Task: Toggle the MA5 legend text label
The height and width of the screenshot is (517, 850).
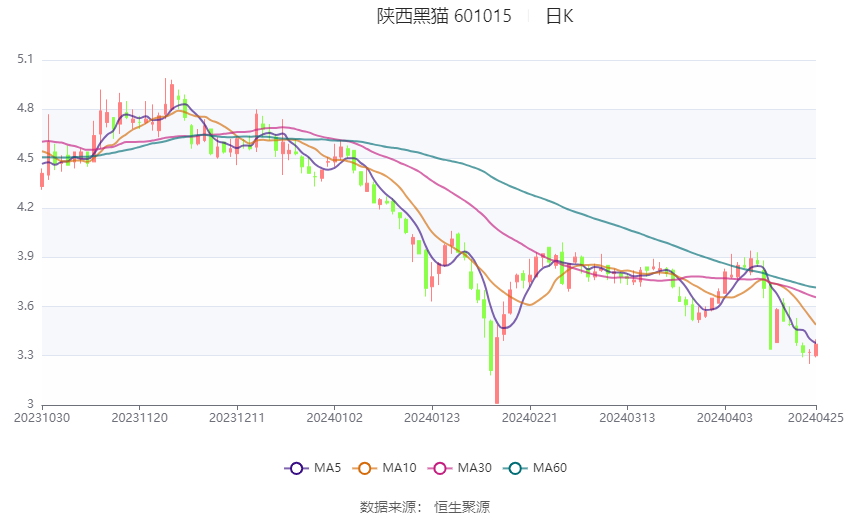Action: click(x=328, y=468)
